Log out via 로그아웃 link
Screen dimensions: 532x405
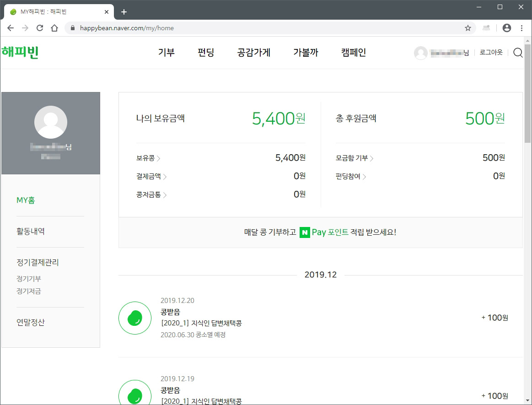(491, 52)
